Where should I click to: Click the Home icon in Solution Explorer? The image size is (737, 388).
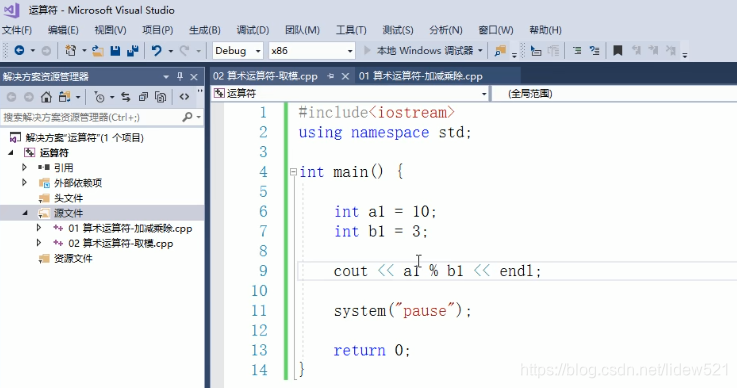pos(46,97)
